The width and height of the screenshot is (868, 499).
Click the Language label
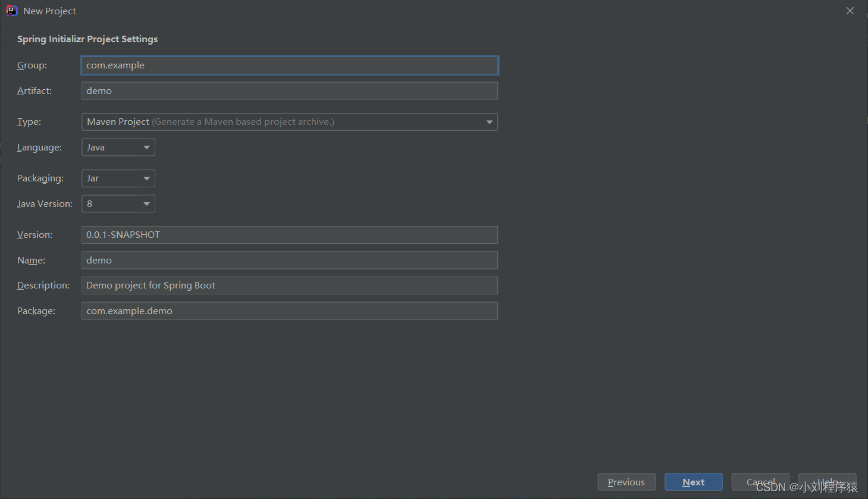pyautogui.click(x=39, y=147)
